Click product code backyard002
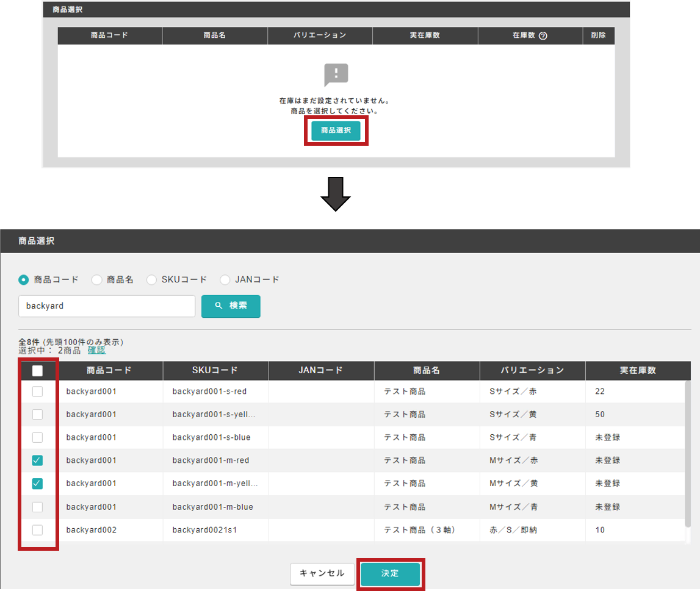 click(92, 530)
